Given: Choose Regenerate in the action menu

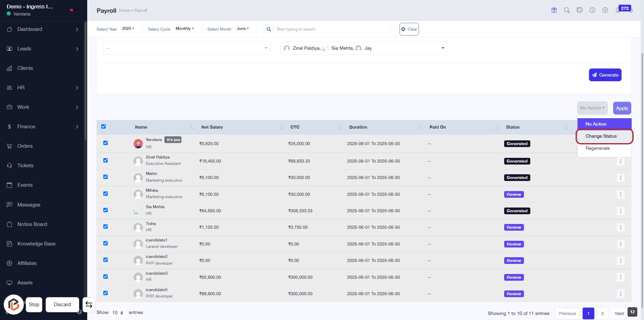Looking at the screenshot, I should 597,148.
